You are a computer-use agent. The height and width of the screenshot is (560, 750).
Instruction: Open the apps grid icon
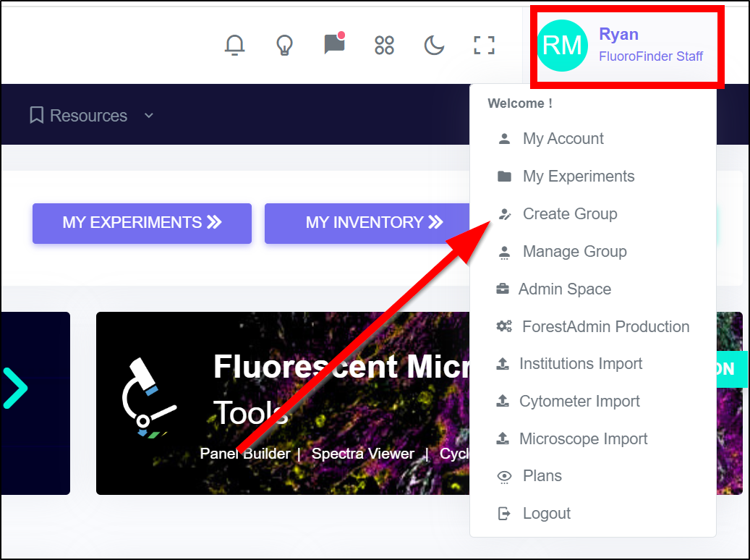click(384, 46)
